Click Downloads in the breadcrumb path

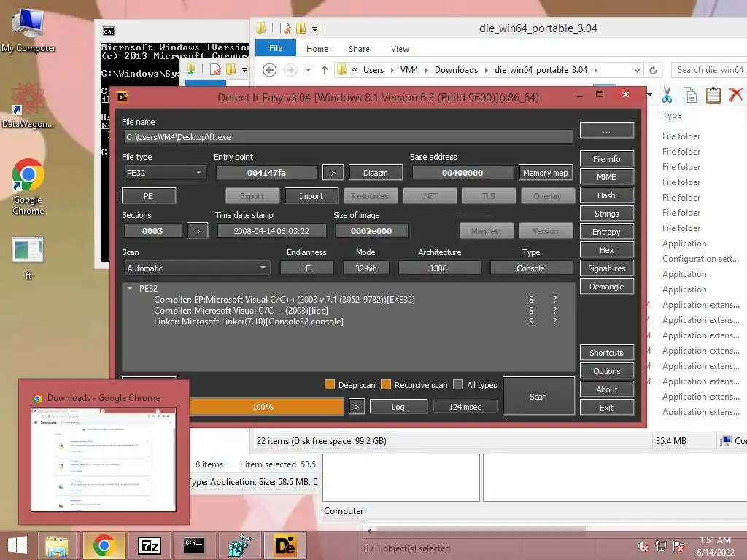coord(456,70)
